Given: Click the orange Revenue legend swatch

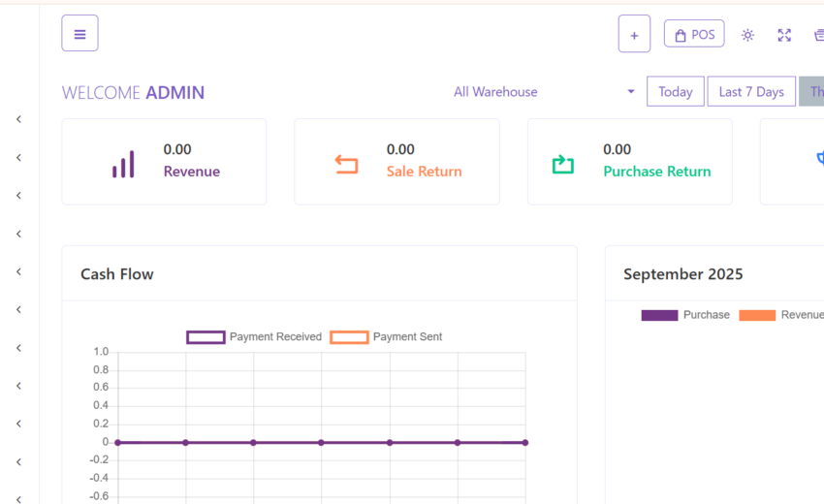Looking at the screenshot, I should point(757,315).
